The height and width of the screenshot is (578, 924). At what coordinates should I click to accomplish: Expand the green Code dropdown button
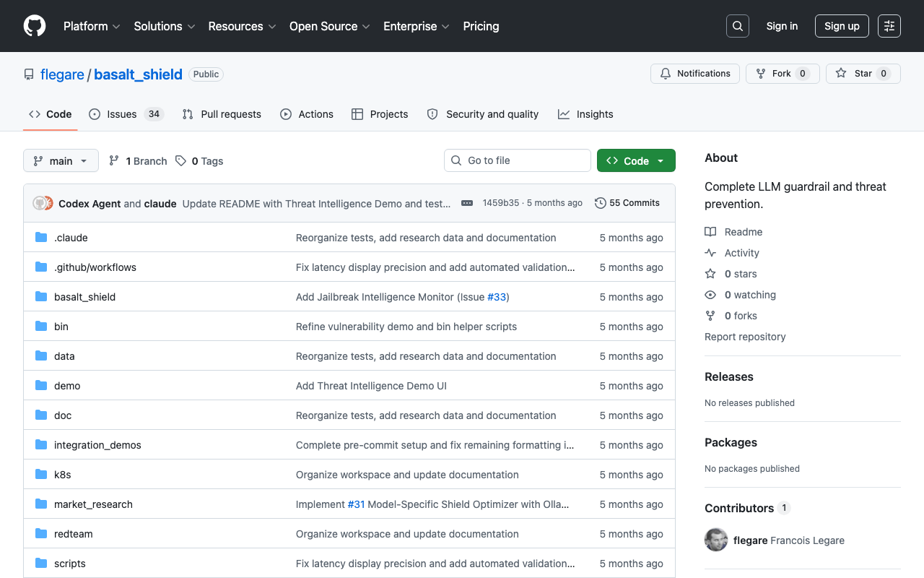tap(636, 161)
